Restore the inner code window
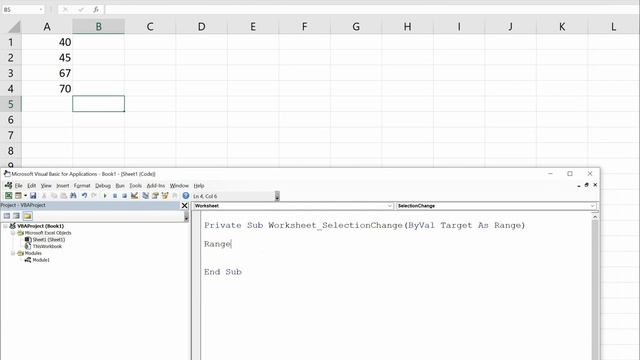The height and width of the screenshot is (360, 640). [587, 185]
